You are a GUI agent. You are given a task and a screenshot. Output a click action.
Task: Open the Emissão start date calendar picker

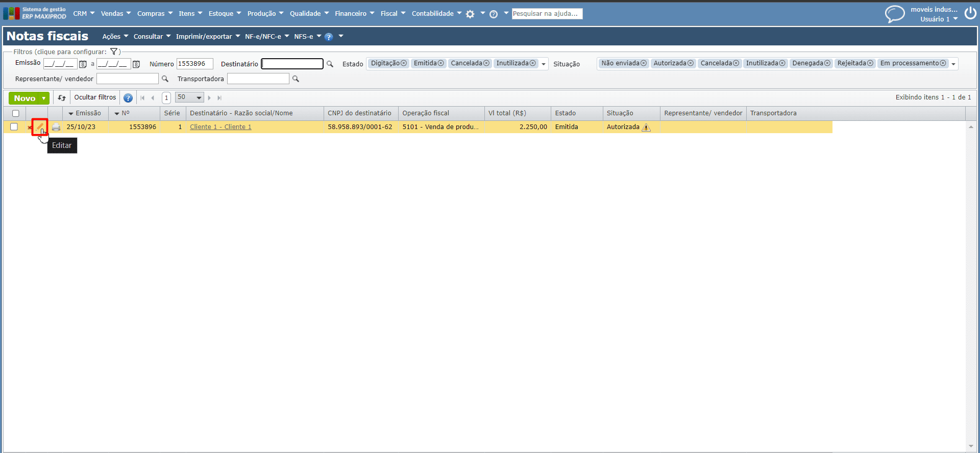pyautogui.click(x=83, y=64)
